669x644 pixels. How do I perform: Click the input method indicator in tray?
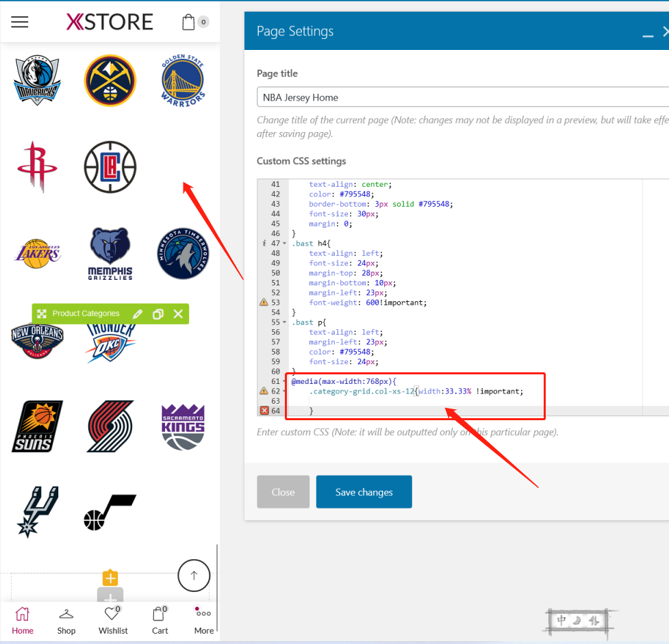click(x=578, y=621)
